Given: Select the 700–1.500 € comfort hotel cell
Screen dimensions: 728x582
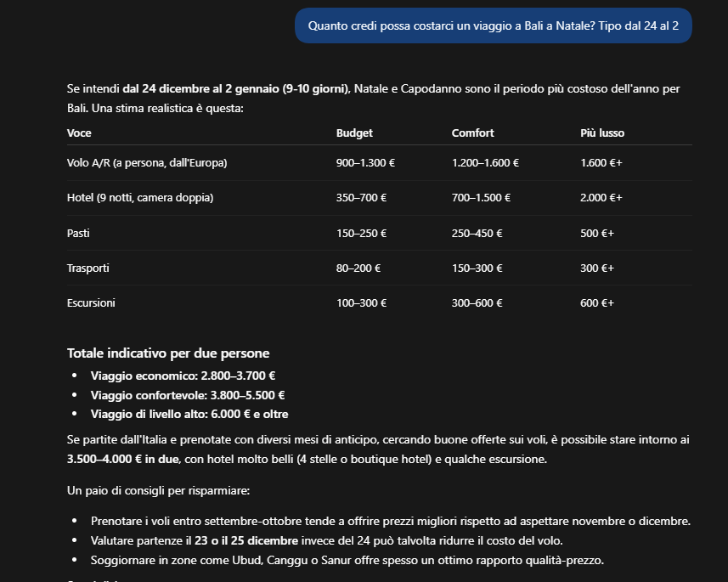Looking at the screenshot, I should click(x=481, y=198).
